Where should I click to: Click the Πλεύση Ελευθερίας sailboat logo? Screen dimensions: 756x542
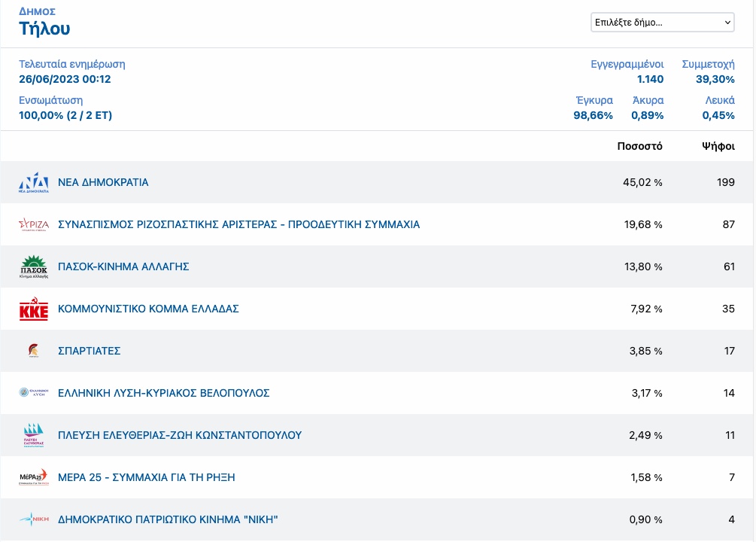34,435
